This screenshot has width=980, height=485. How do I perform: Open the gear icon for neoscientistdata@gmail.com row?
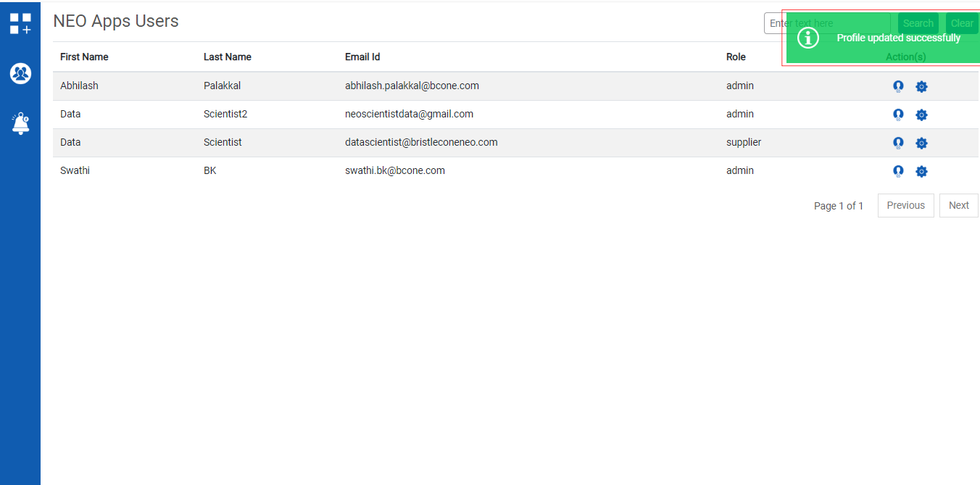(921, 115)
